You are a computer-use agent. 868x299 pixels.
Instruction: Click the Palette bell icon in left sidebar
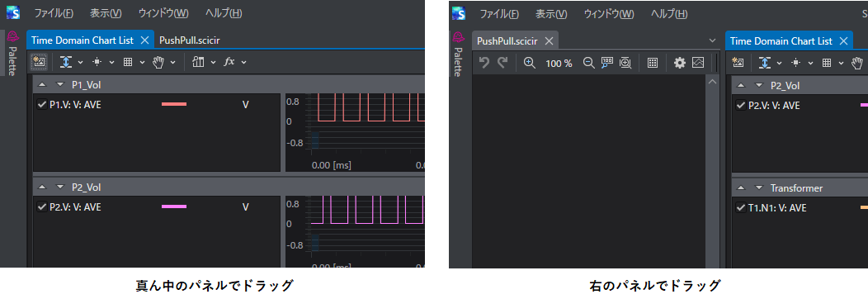[x=13, y=37]
